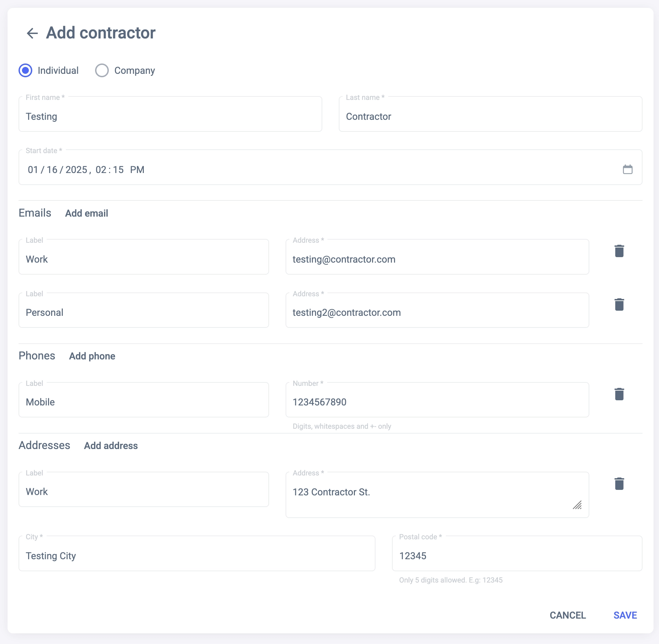The image size is (659, 644).
Task: Open the Start date calendar picker
Action: 627,170
